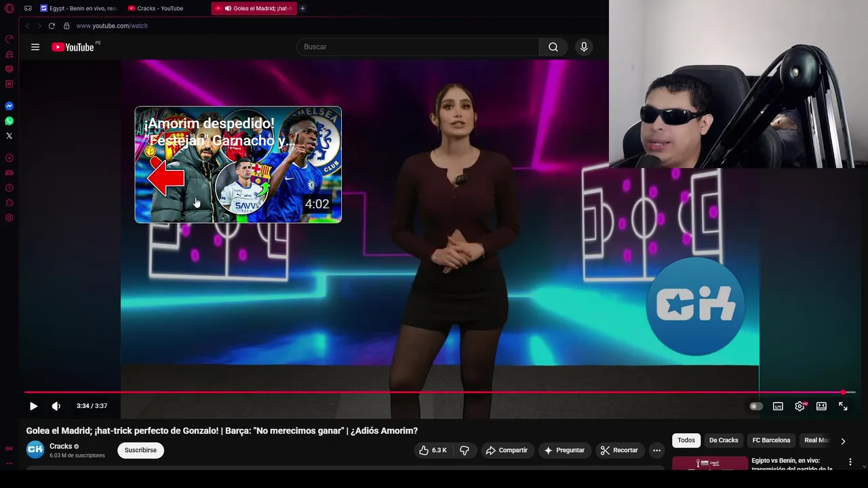Switch to Egypt - Benin tab
Viewport: 868px width, 488px height.
coord(78,8)
